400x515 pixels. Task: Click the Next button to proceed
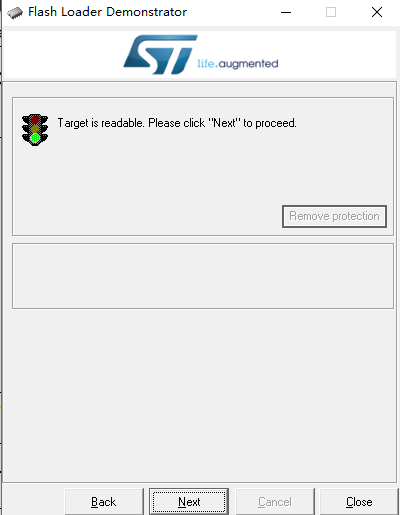click(189, 502)
